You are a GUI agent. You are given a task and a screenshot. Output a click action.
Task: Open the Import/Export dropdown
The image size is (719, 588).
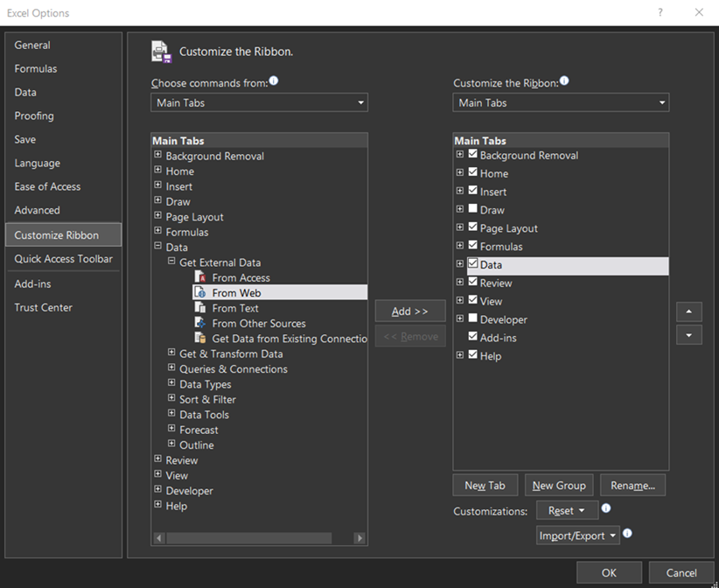point(578,535)
